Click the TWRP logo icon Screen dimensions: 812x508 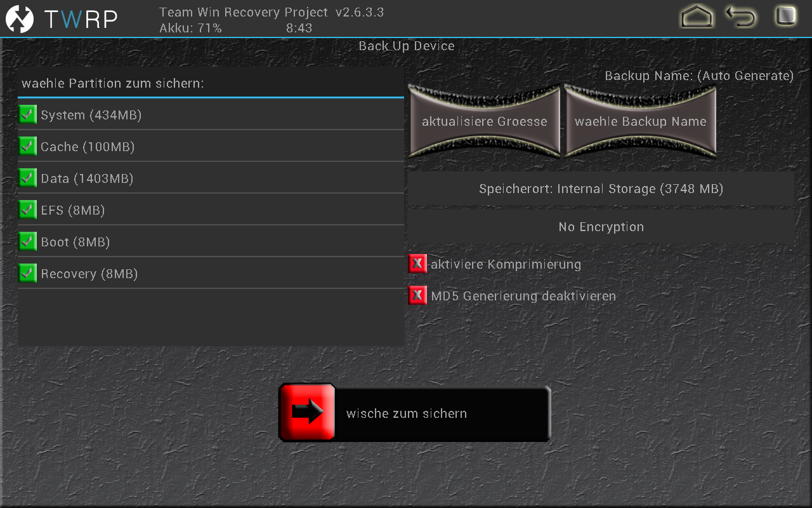20,19
